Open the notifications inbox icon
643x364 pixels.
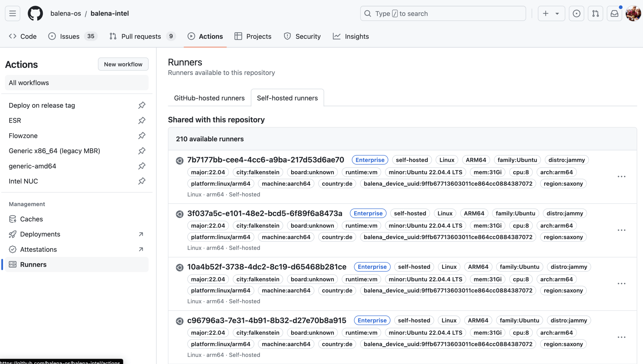[x=614, y=13]
